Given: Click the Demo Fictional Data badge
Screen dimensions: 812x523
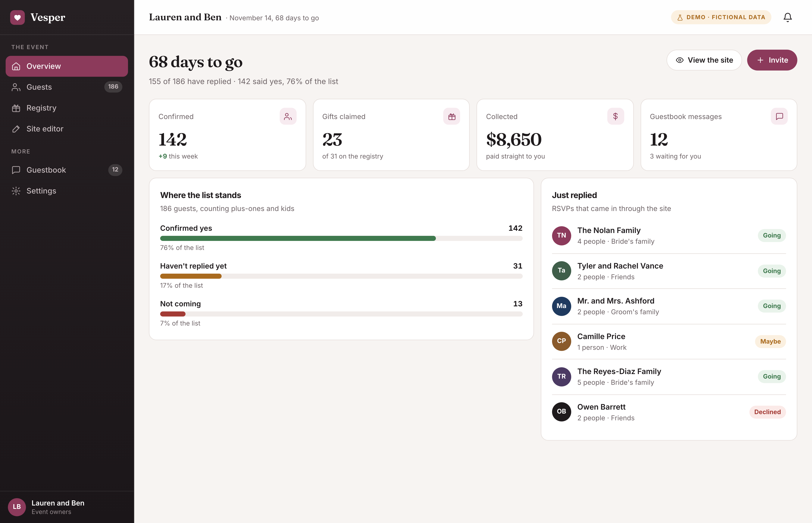Looking at the screenshot, I should (x=721, y=17).
